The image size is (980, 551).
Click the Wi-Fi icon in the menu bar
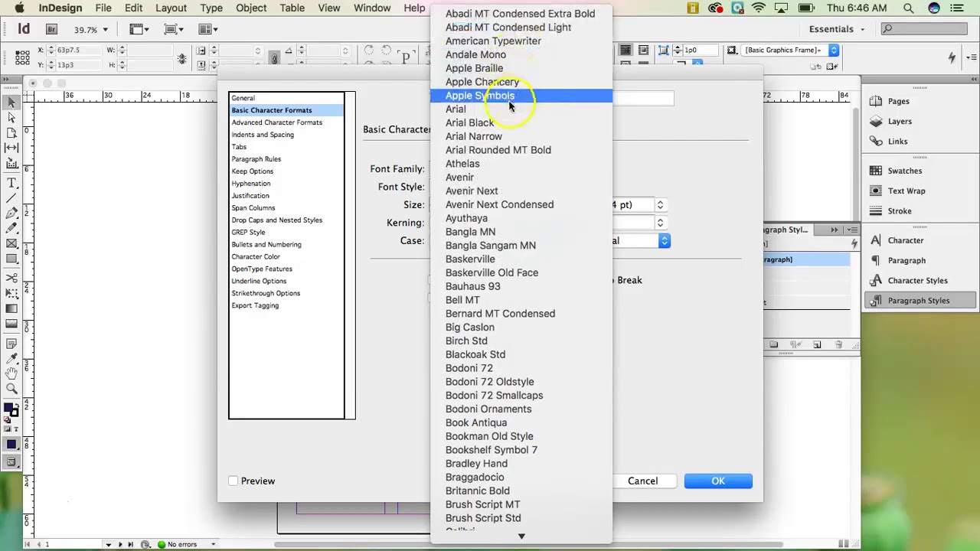(759, 8)
